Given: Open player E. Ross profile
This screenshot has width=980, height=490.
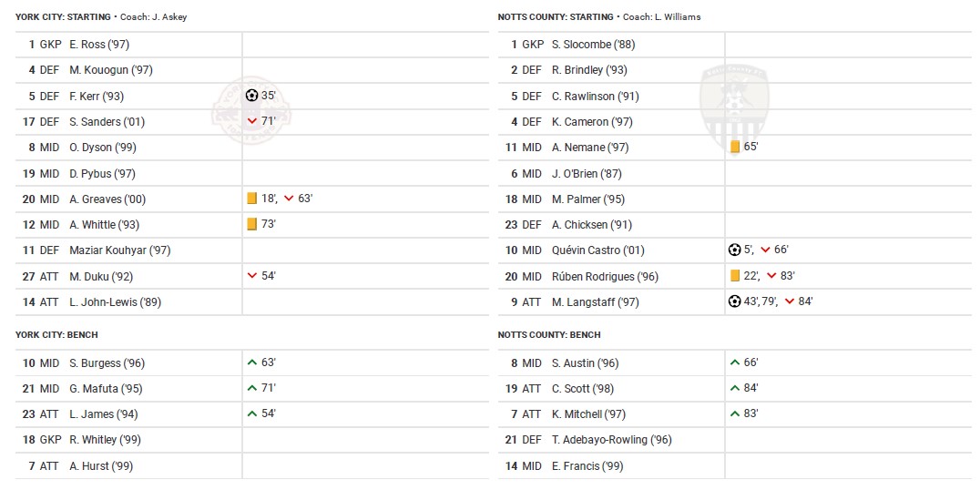Looking at the screenshot, I should (x=87, y=45).
